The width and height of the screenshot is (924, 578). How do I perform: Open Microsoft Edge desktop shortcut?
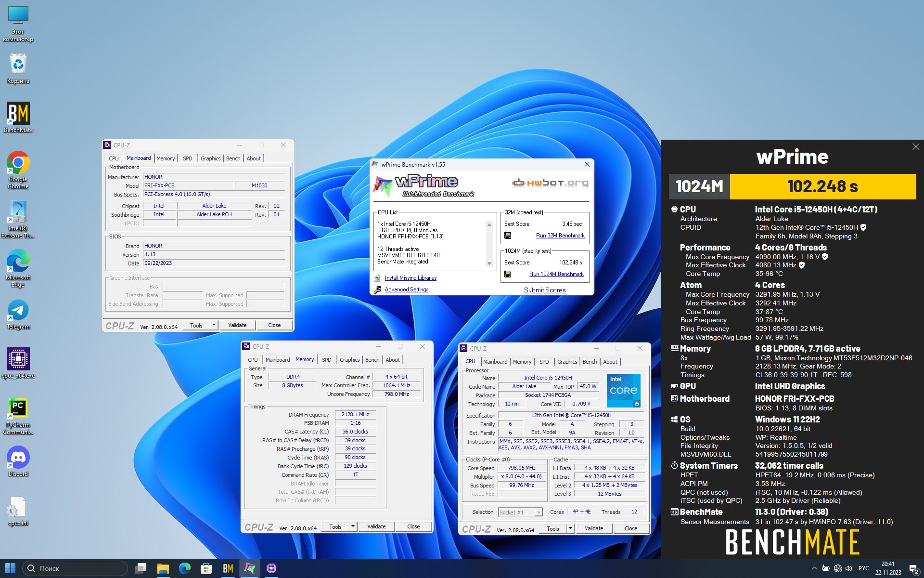[x=18, y=268]
